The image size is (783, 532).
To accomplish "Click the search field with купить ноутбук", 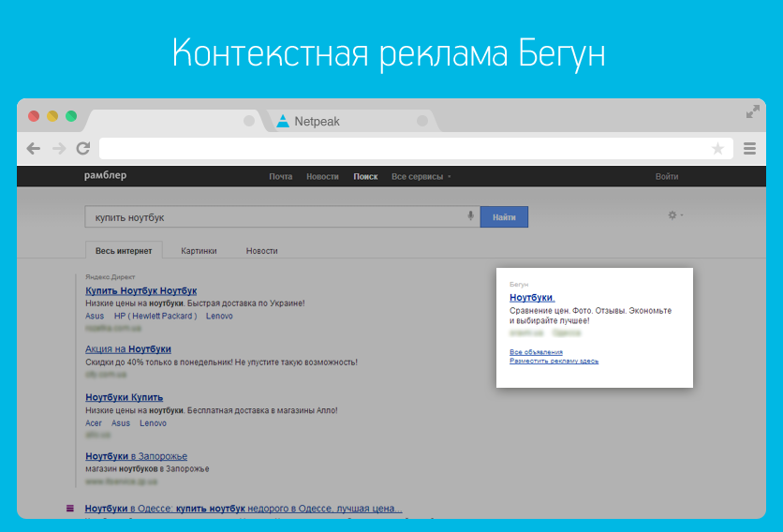I will [x=282, y=216].
